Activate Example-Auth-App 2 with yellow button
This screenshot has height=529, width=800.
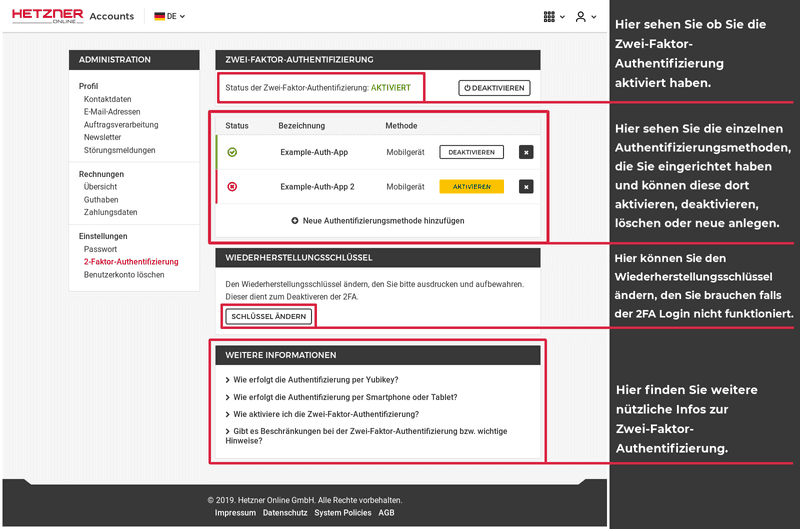(471, 187)
